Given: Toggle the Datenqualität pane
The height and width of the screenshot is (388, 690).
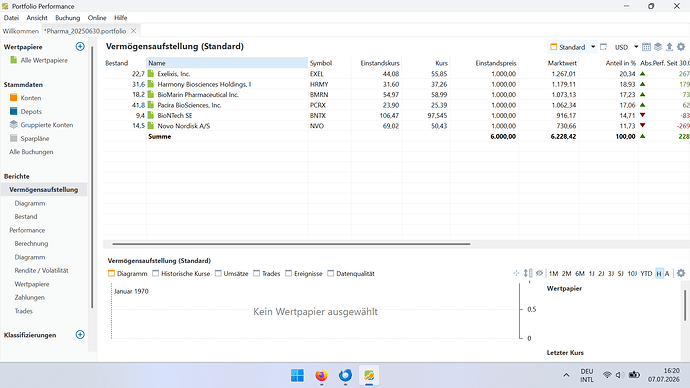Looking at the screenshot, I should point(351,274).
